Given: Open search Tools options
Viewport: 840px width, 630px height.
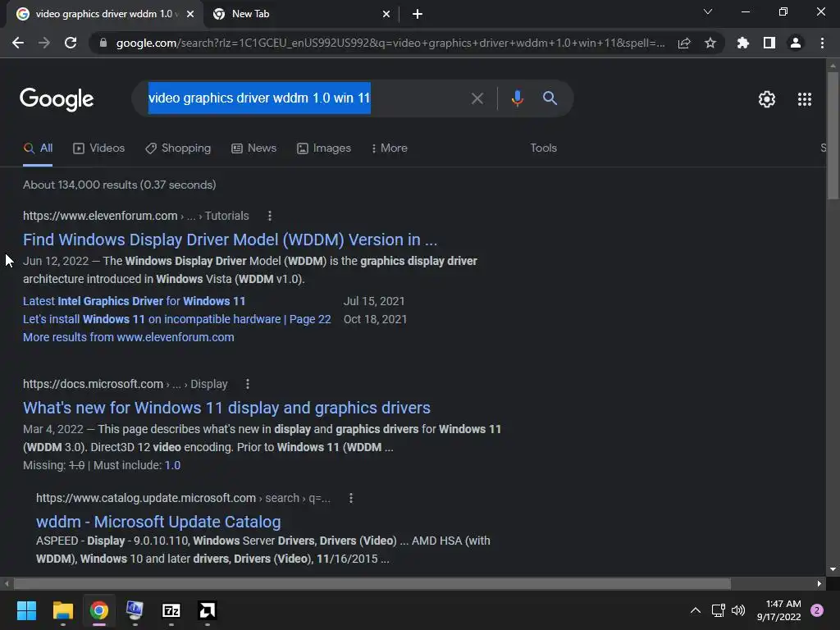Looking at the screenshot, I should point(543,148).
